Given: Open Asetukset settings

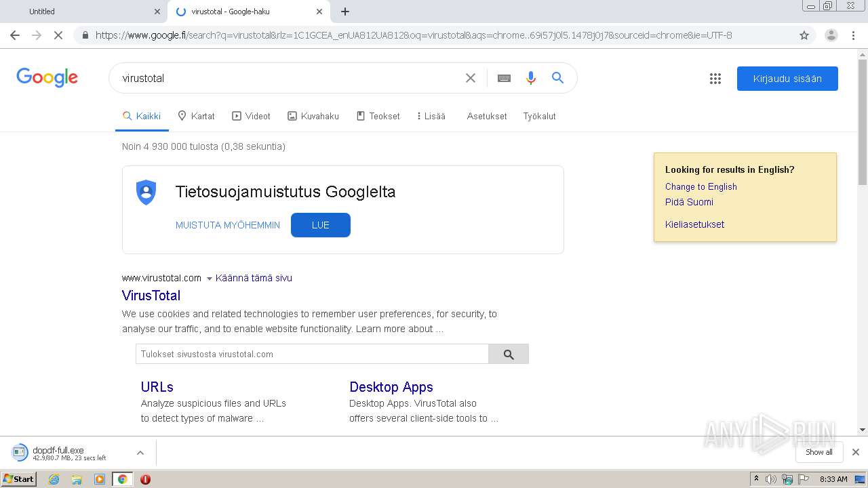Looking at the screenshot, I should 487,116.
